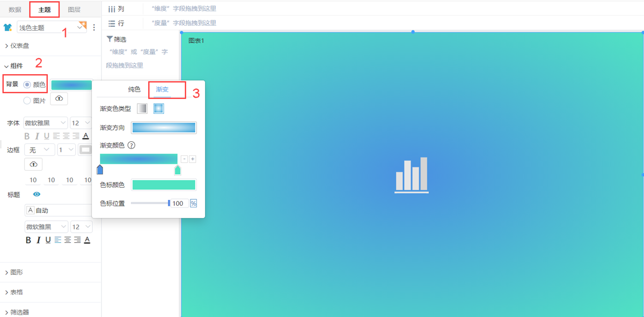Viewport: 644px width, 317px height.
Task: Click the first padding value 10 field
Action: [x=33, y=180]
